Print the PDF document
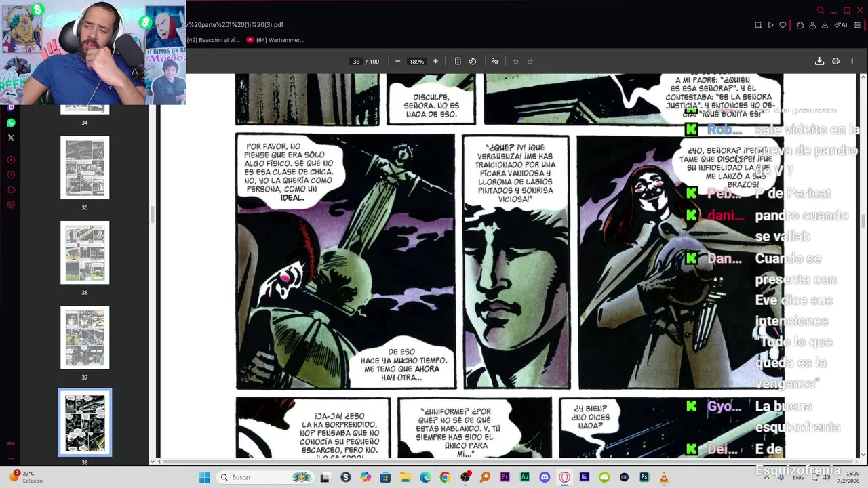The height and width of the screenshot is (488, 868). click(835, 61)
